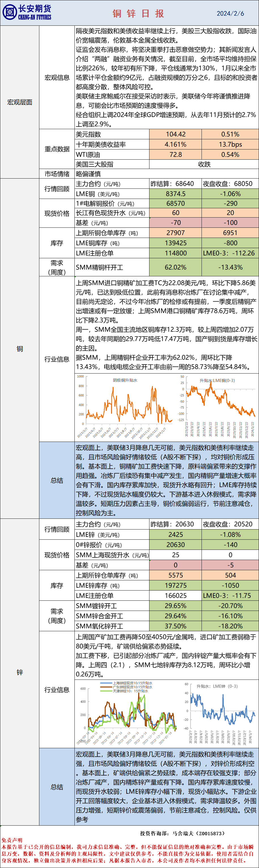Select the 市场情绪 label
The height and width of the screenshot is (868, 259).
[x=57, y=174]
